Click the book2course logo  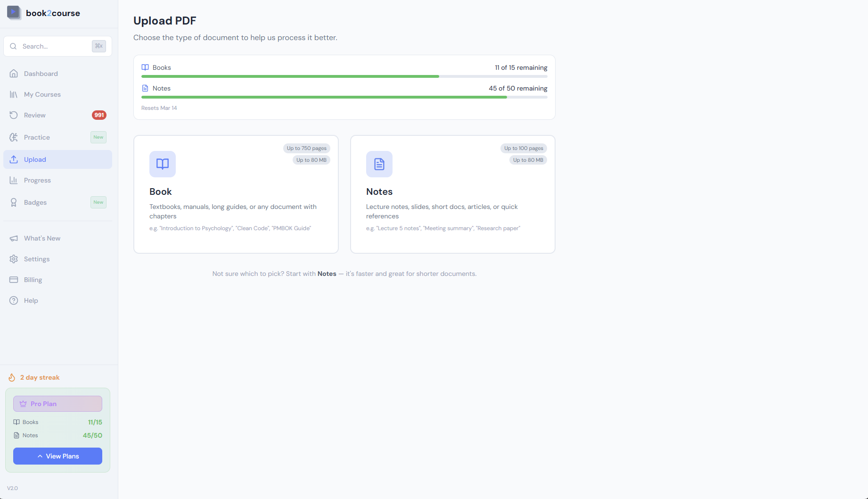[44, 13]
